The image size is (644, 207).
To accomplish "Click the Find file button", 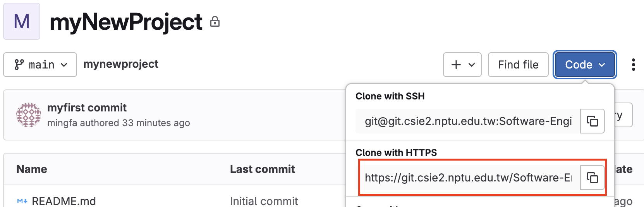I will point(518,65).
